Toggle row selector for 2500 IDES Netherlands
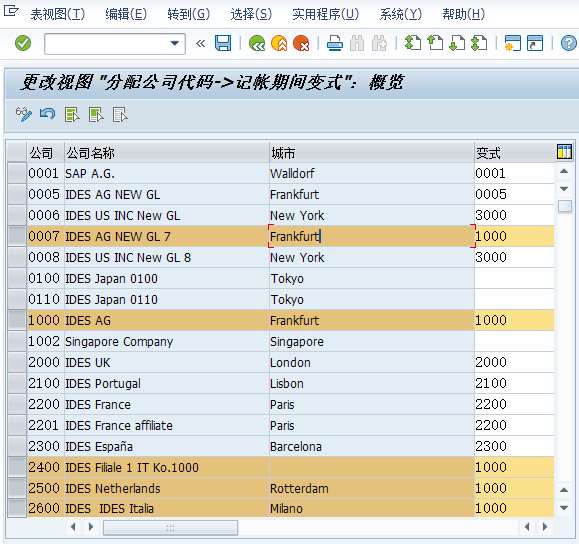Viewport: 579px width, 544px height. coord(17,488)
